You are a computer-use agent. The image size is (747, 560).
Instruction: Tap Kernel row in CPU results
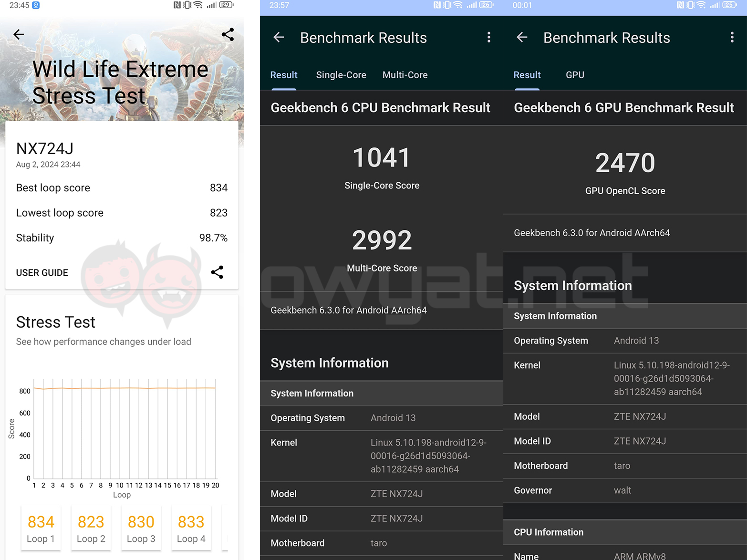tap(382, 456)
